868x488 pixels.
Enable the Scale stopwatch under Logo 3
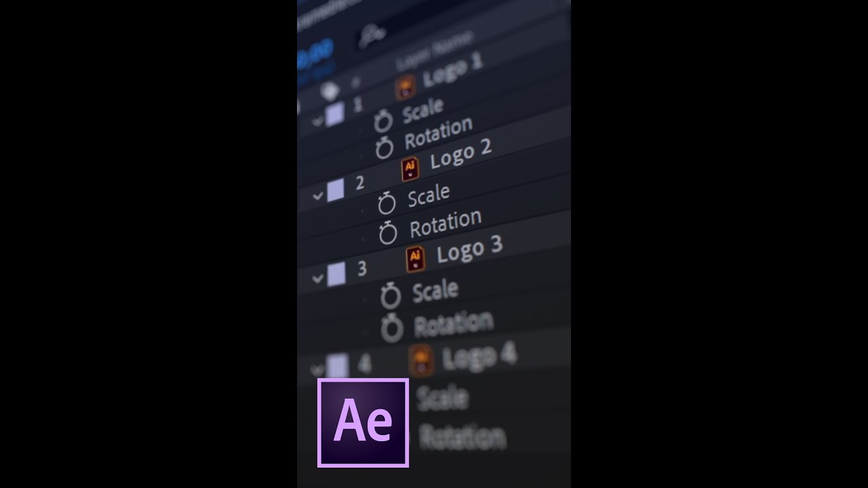pyautogui.click(x=391, y=296)
